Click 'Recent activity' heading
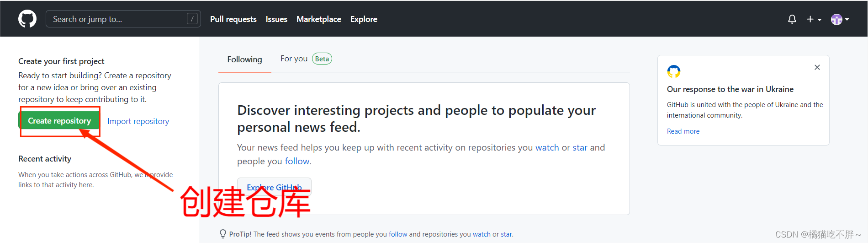868x243 pixels. [45, 159]
